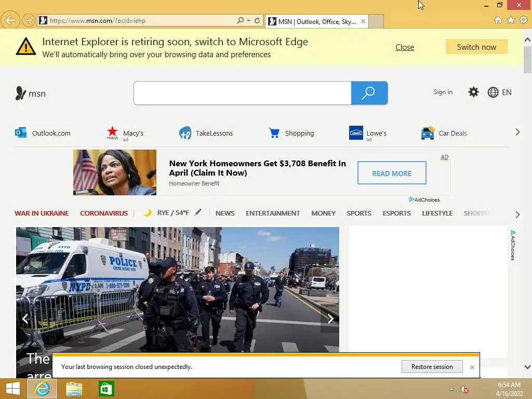Open the Lowe's shortcut icon
This screenshot has width=532, height=399.
tap(356, 132)
